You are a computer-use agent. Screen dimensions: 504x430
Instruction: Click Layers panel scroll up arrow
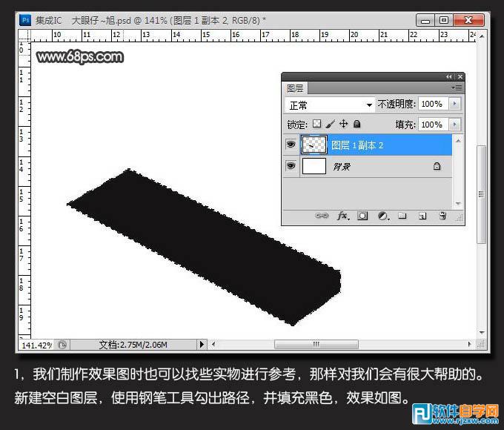tap(458, 141)
